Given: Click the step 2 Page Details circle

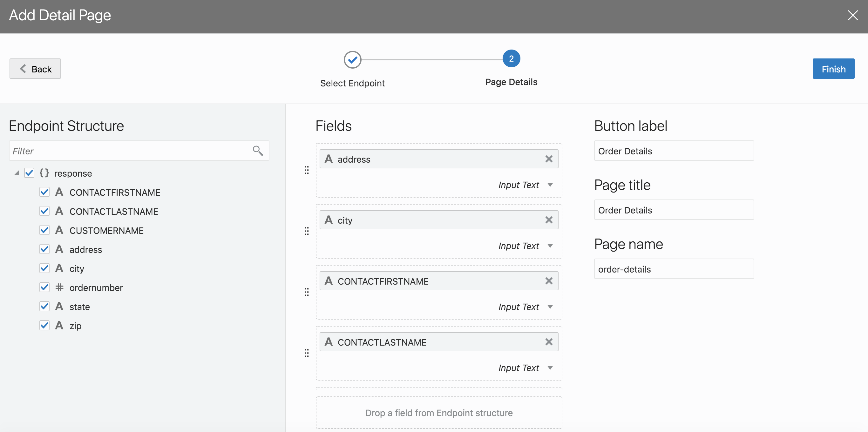Looking at the screenshot, I should pyautogui.click(x=511, y=59).
